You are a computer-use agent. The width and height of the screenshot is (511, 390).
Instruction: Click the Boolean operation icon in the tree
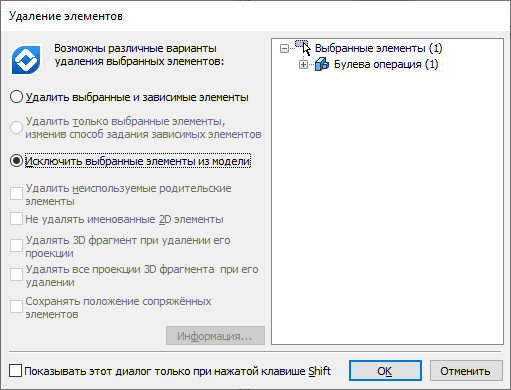click(322, 64)
